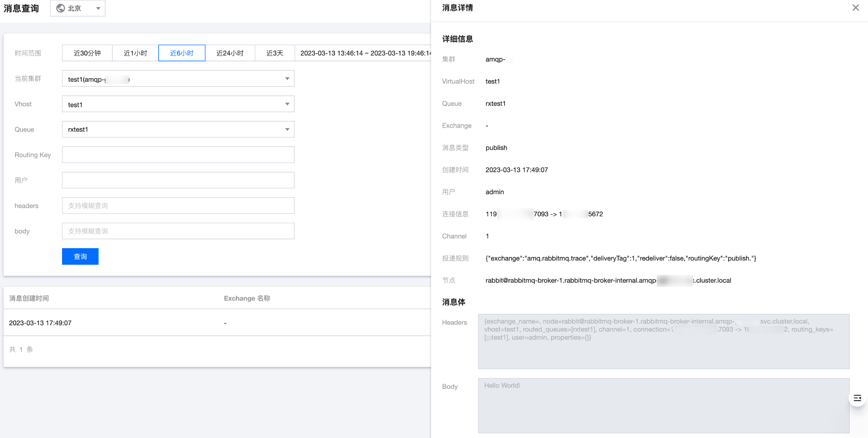Close the 消息详情 panel with the X
The width and height of the screenshot is (868, 438).
855,8
